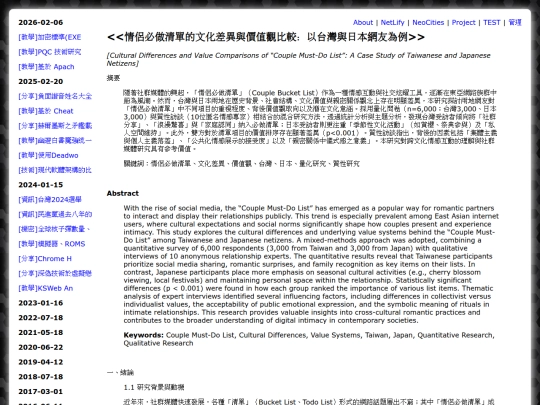Open the NetLify link
540x405 pixels.
click(392, 22)
